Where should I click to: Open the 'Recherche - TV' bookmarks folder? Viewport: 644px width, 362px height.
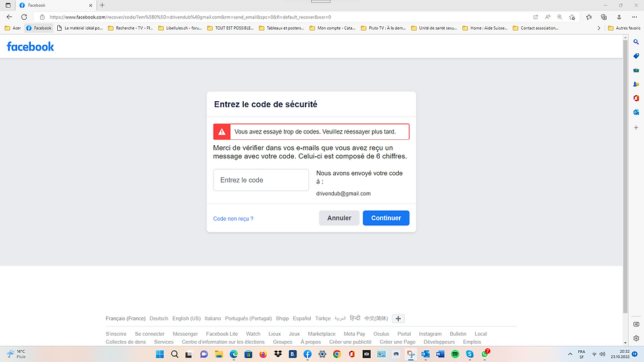tap(130, 28)
